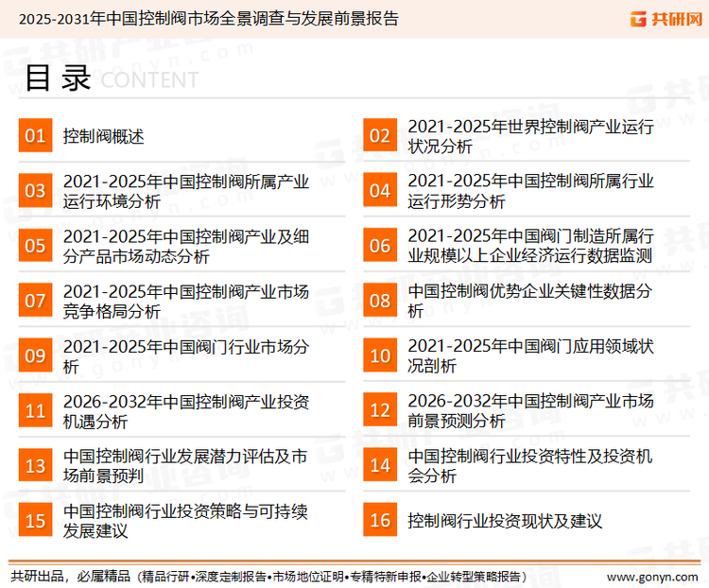Select the orange 09 chapter badge
The width and height of the screenshot is (709, 588).
[x=35, y=355]
